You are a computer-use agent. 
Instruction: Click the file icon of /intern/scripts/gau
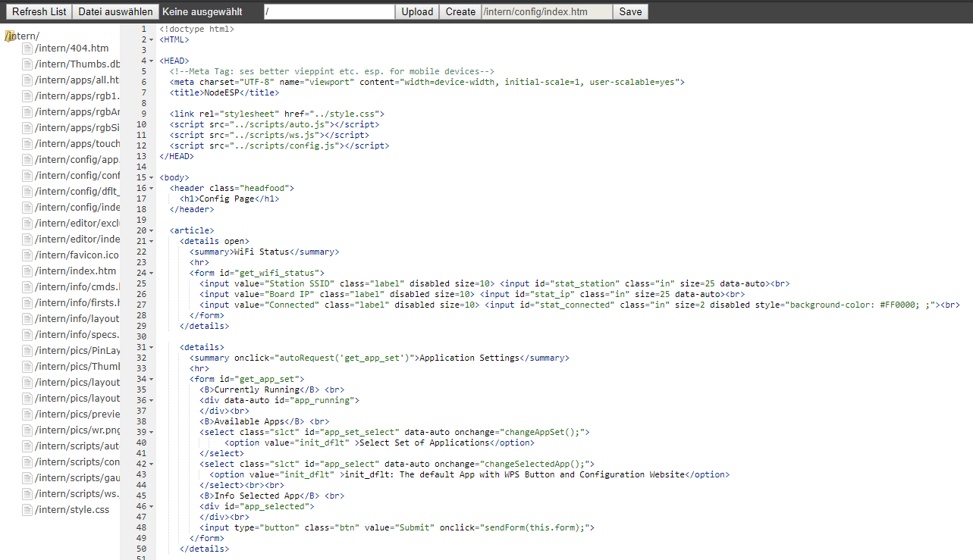27,478
